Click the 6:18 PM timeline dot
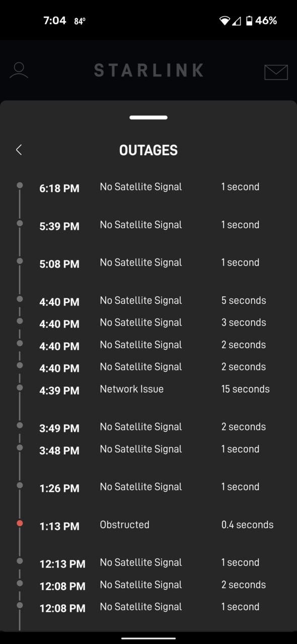Viewport: 297px width, 644px height. (x=20, y=185)
